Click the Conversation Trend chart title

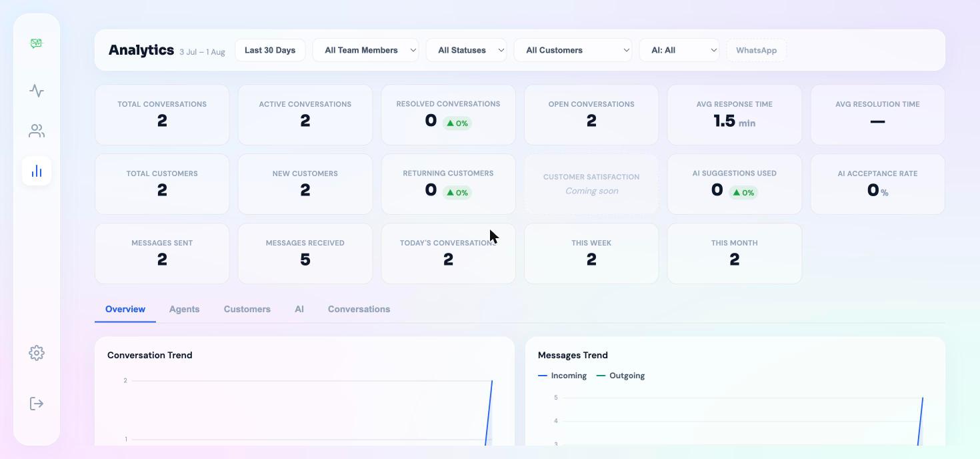click(x=150, y=355)
